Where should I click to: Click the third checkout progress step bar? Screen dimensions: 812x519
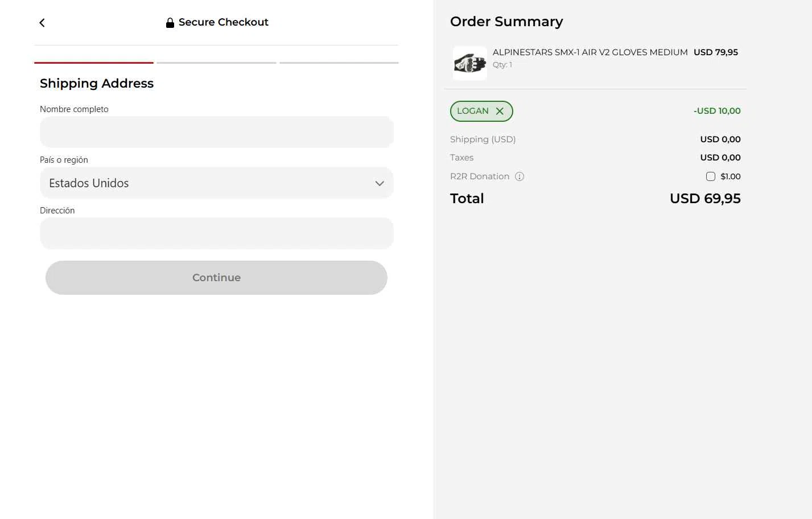click(x=339, y=63)
